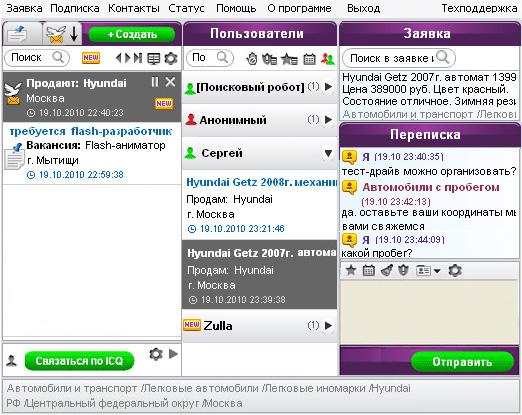This screenshot has height=415, width=522.
Task: Collapse the Сергей user group
Action: (328, 153)
